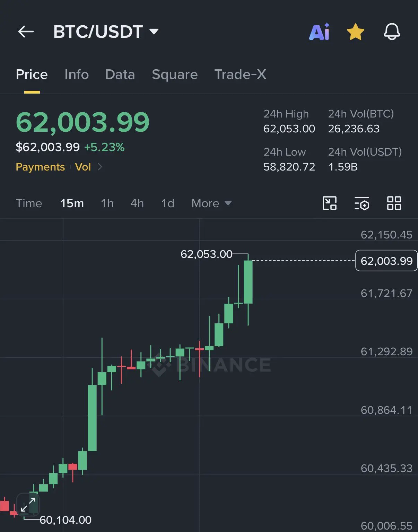This screenshot has height=532, width=418.
Task: Open the picture-in-picture chart icon
Action: coord(330,203)
